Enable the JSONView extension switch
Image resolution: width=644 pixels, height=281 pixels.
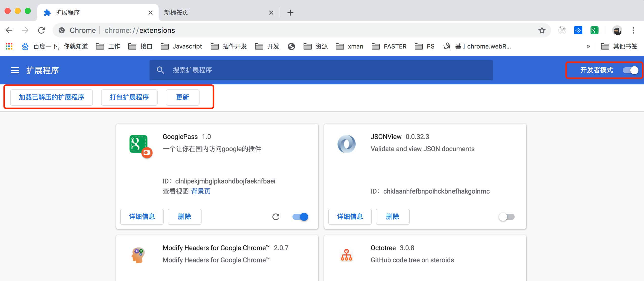pyautogui.click(x=507, y=217)
